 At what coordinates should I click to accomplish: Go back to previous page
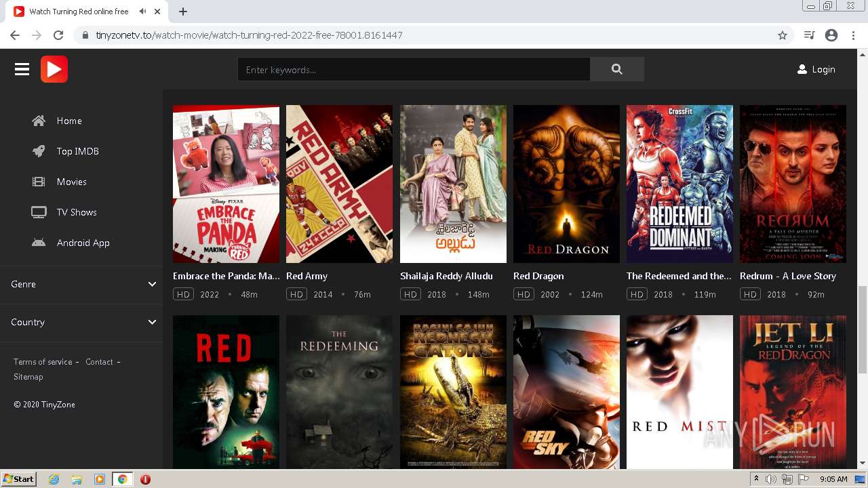coord(15,35)
